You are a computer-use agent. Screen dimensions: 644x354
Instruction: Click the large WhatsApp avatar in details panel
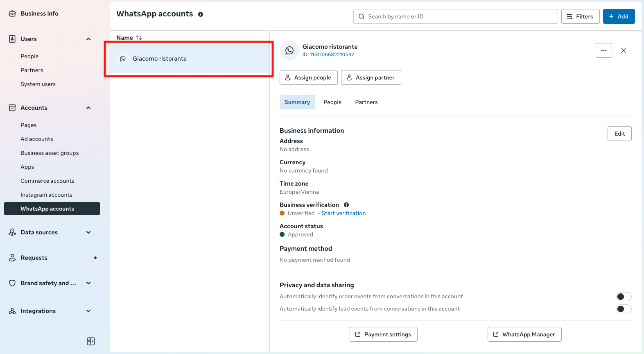289,50
